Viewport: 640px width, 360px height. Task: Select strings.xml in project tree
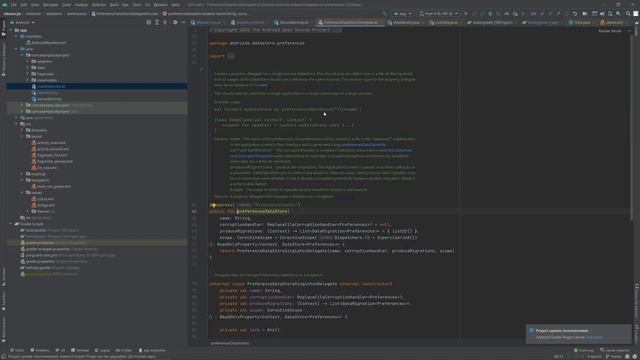(45, 205)
